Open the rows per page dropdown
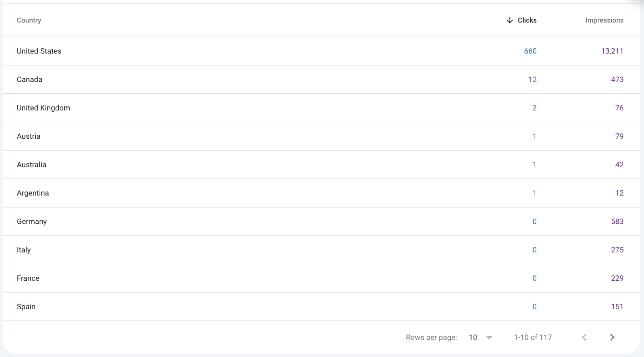644x357 pixels. pyautogui.click(x=481, y=337)
